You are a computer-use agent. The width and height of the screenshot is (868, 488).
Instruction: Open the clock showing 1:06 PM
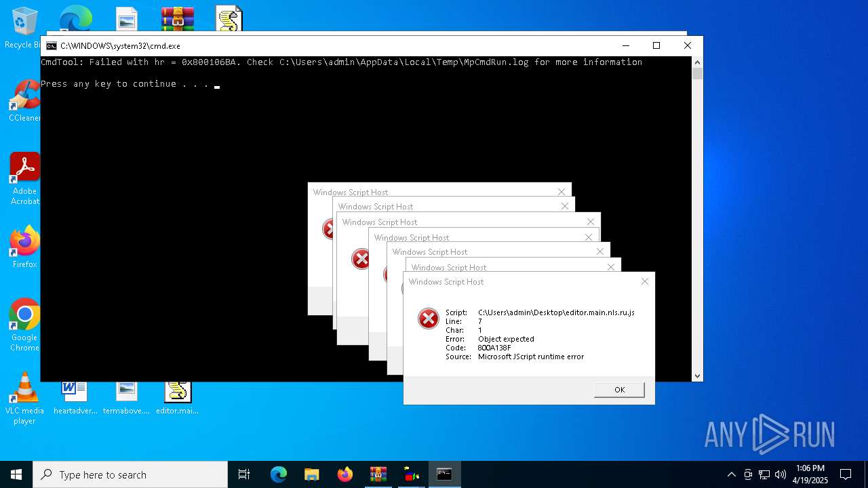coord(810,474)
